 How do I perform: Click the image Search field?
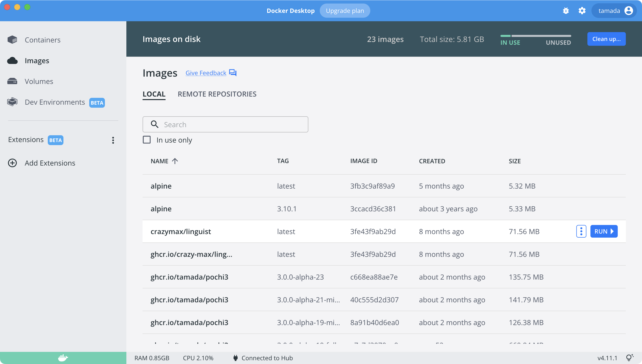pyautogui.click(x=225, y=124)
